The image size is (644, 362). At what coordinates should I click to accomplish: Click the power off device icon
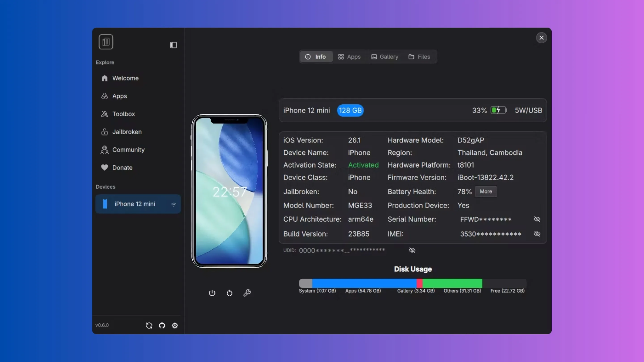click(x=212, y=293)
